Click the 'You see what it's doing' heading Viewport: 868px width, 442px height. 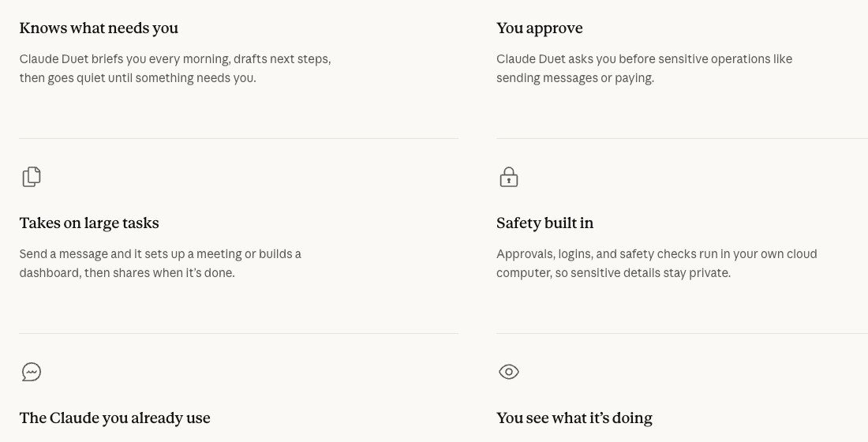pos(574,418)
